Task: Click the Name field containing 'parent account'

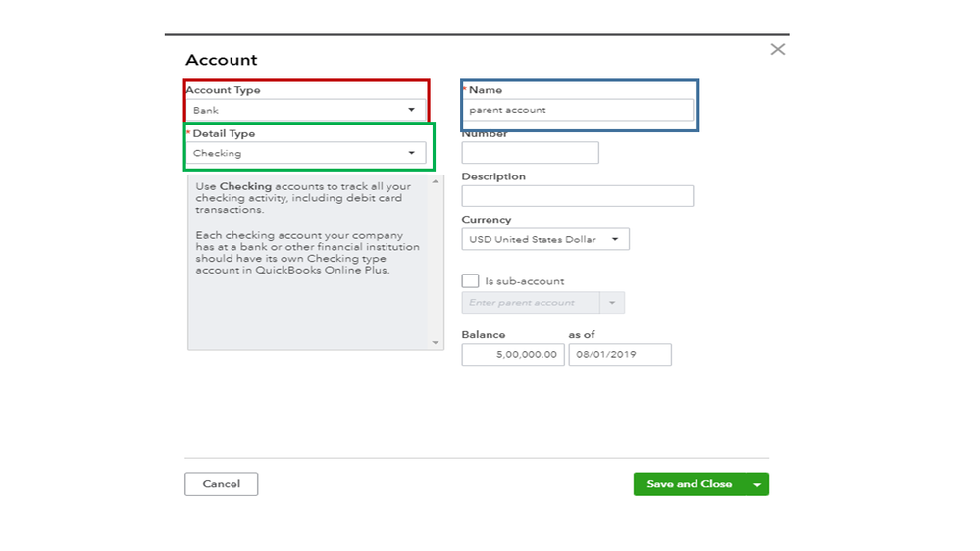Action: [x=577, y=110]
